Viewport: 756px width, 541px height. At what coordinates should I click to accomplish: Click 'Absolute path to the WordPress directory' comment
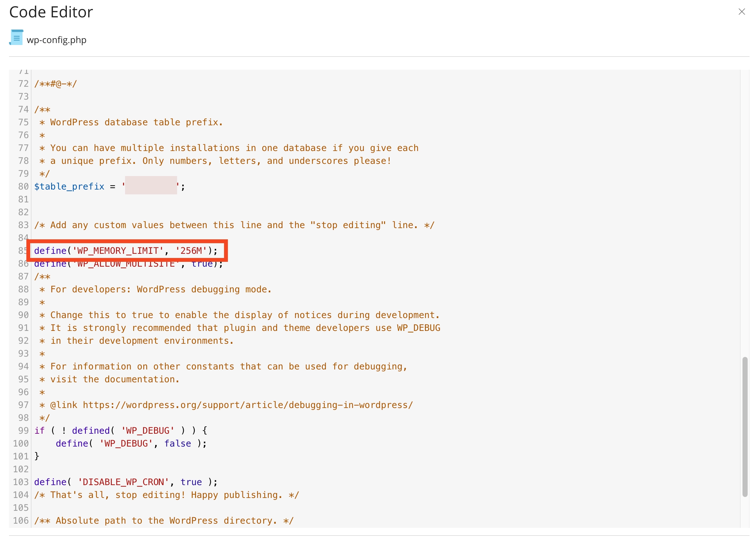coord(164,521)
